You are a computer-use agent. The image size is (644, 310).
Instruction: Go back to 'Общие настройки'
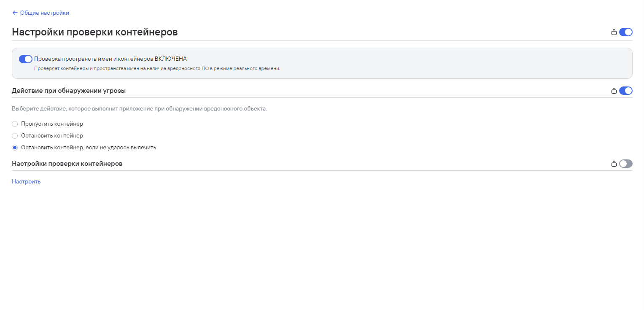point(40,13)
